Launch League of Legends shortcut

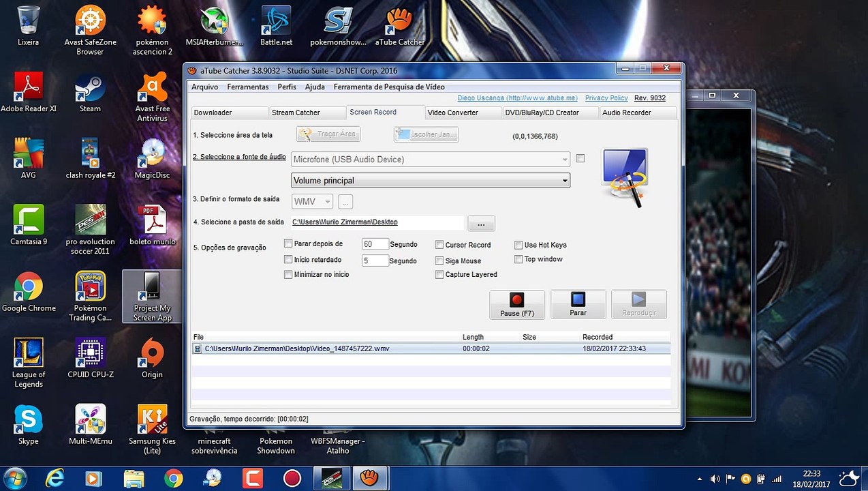29,363
